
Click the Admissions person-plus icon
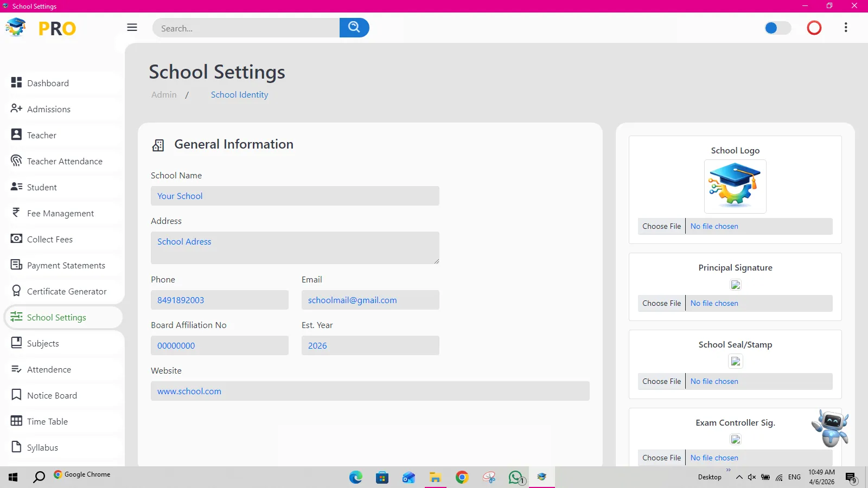[16, 108]
